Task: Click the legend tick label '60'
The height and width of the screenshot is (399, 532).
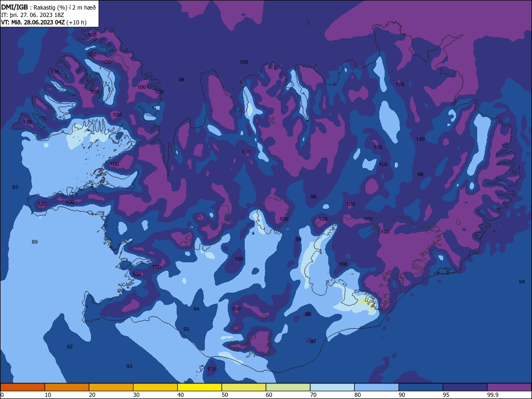Action: pyautogui.click(x=269, y=395)
